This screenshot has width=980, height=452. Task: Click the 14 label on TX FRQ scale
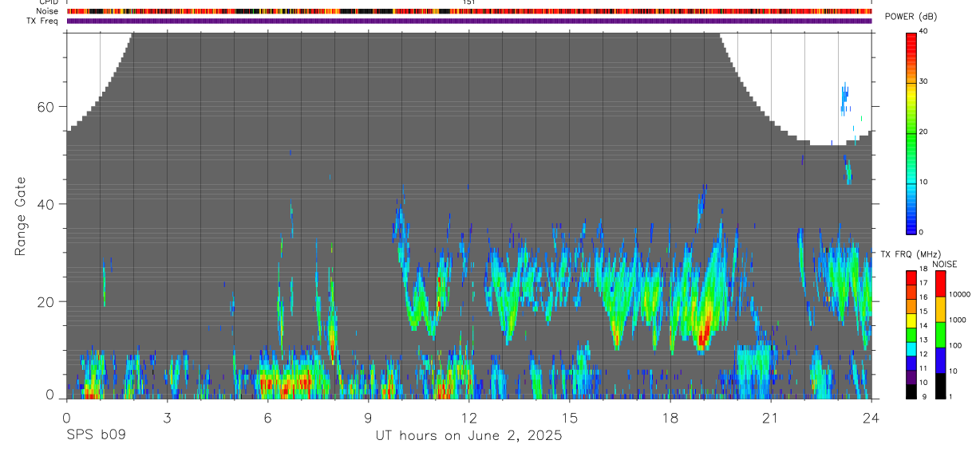(923, 326)
